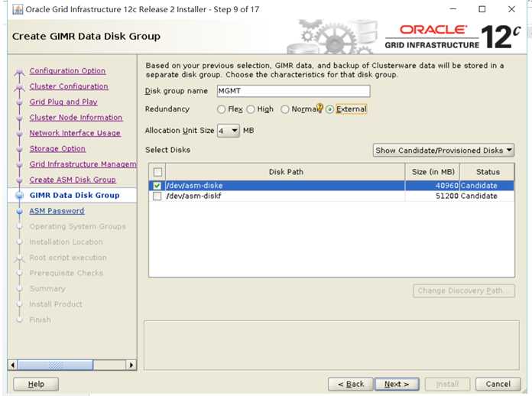Open Network Interface Usage step
This screenshot has width=532, height=396.
[x=75, y=133]
